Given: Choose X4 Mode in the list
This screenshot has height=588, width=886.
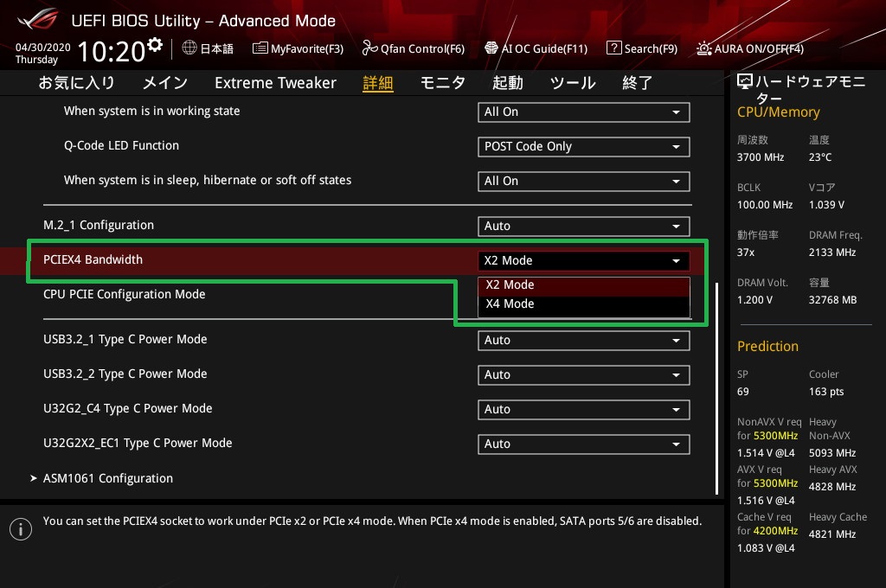Looking at the screenshot, I should 584,304.
